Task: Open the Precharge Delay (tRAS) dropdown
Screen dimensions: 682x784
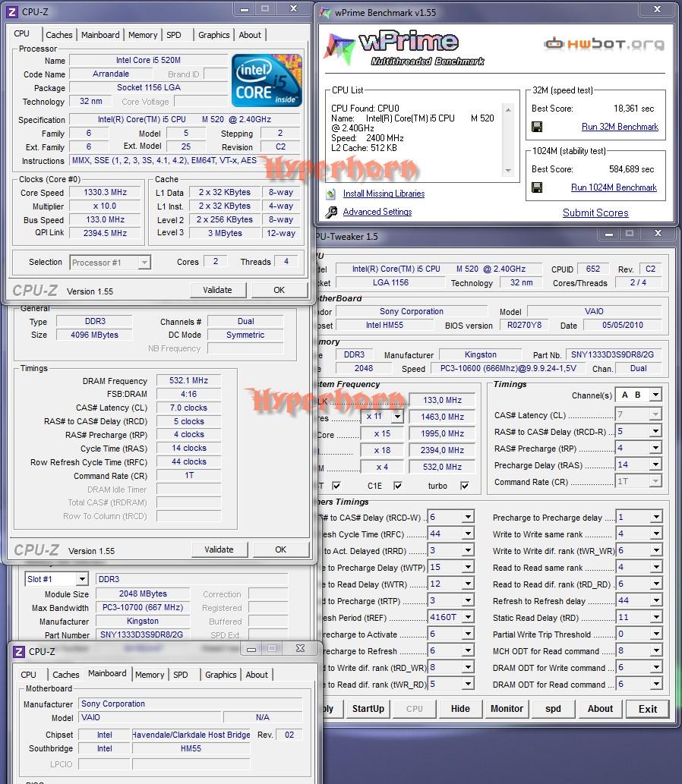Action: pos(655,465)
